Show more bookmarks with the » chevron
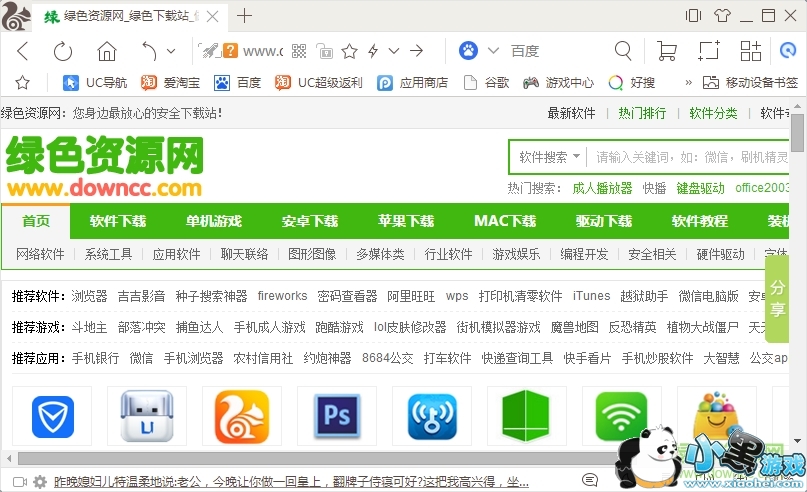The width and height of the screenshot is (807, 492). 688,82
